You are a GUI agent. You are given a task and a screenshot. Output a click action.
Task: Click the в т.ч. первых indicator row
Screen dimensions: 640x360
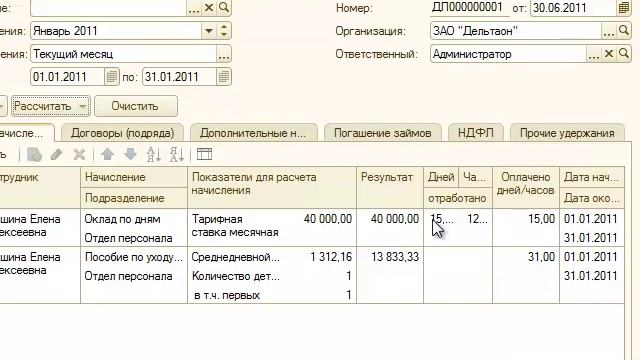click(x=272, y=295)
